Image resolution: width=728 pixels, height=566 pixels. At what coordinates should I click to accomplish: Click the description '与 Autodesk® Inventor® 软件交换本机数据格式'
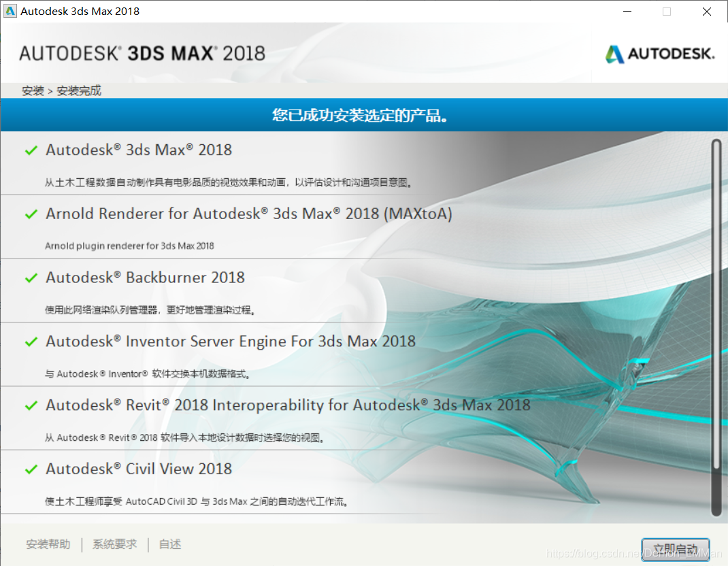coord(148,373)
